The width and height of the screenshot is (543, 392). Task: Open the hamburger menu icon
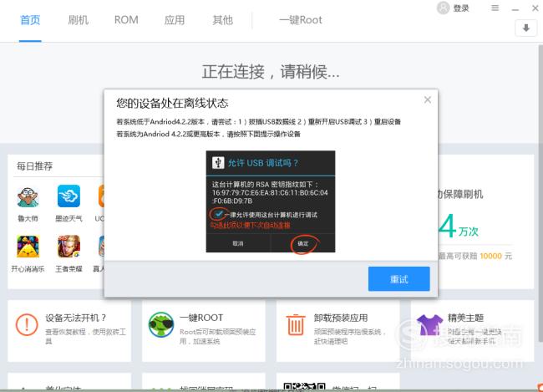point(495,8)
